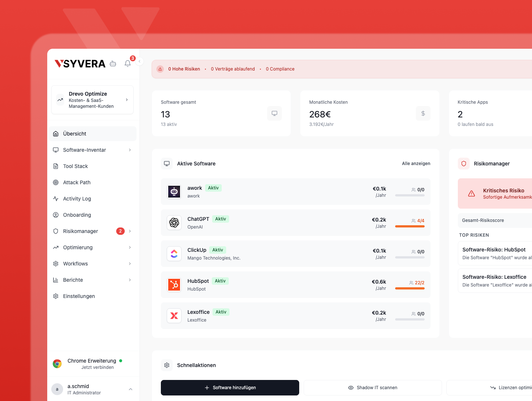Expand the Risikomanager sidebar chevron
The width and height of the screenshot is (532, 401).
(x=130, y=231)
